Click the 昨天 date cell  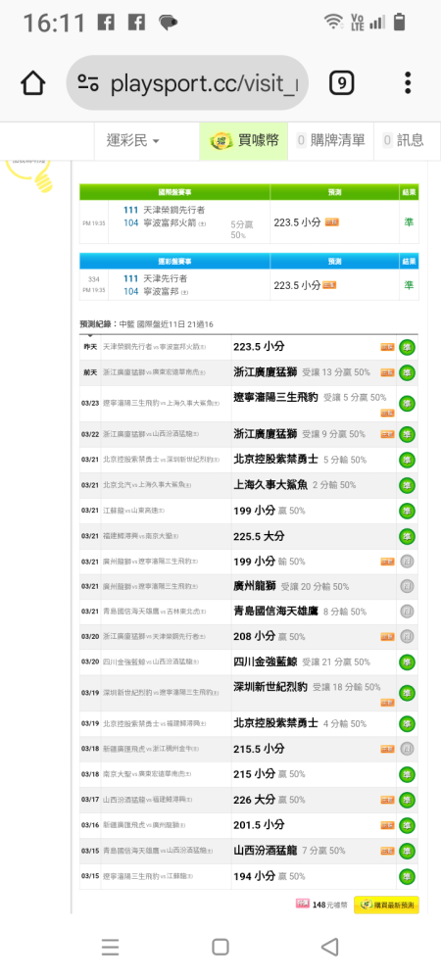90,347
